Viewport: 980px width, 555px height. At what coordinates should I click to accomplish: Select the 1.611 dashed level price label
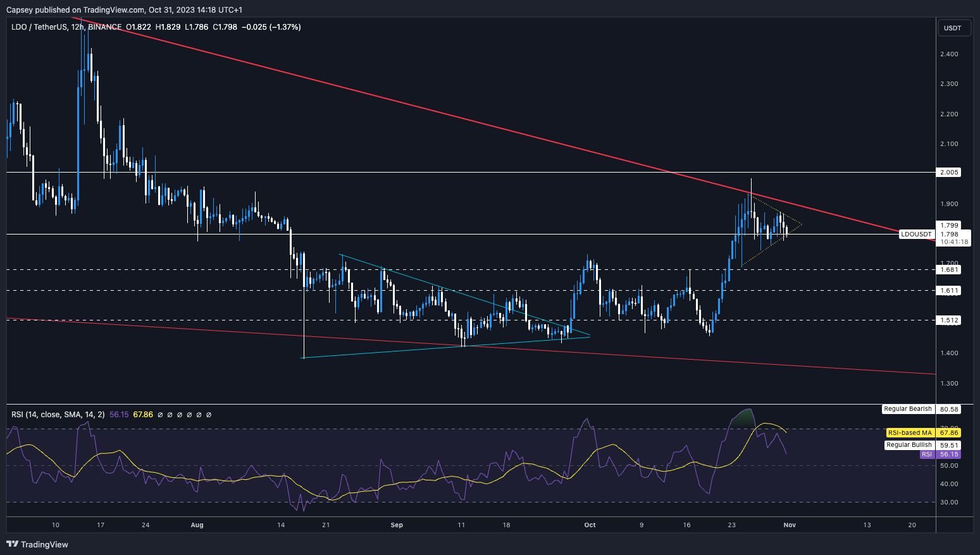949,291
